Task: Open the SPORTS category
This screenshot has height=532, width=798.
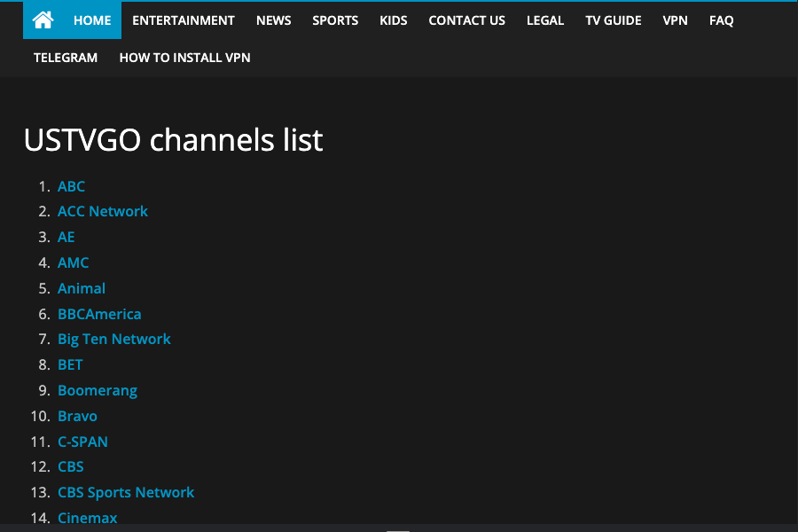Action: pyautogui.click(x=335, y=20)
